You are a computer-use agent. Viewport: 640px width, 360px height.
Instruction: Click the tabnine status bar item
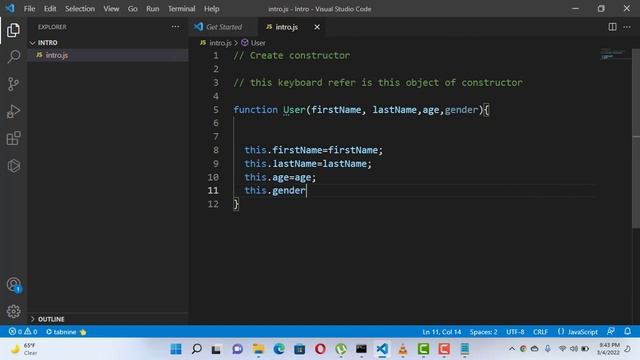[66, 331]
